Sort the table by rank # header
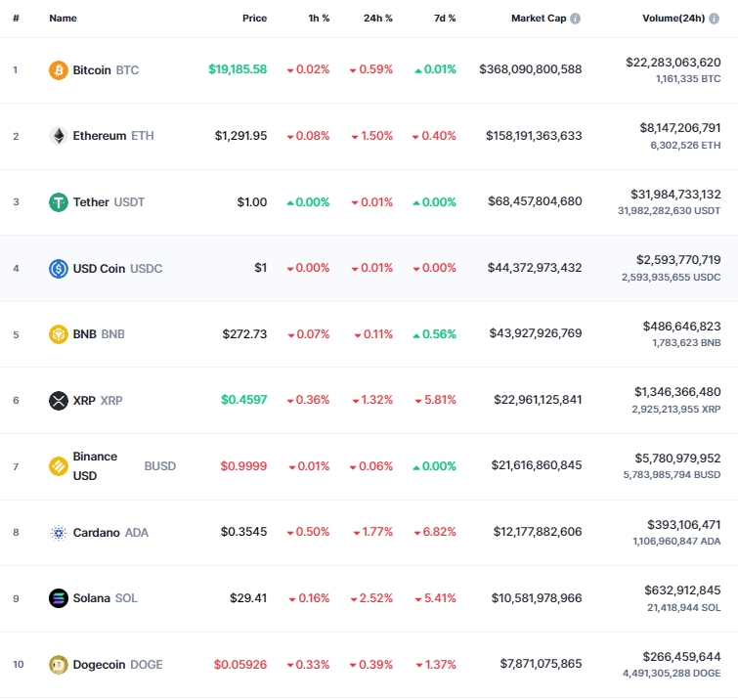This screenshot has height=700, width=738. pyautogui.click(x=16, y=19)
